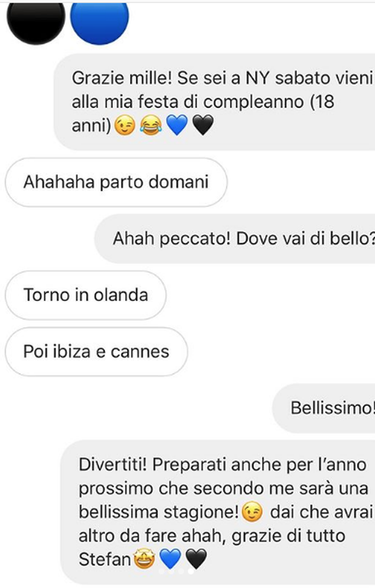Tap winking emoji in birthday message
The image size is (375, 588).
point(125,125)
